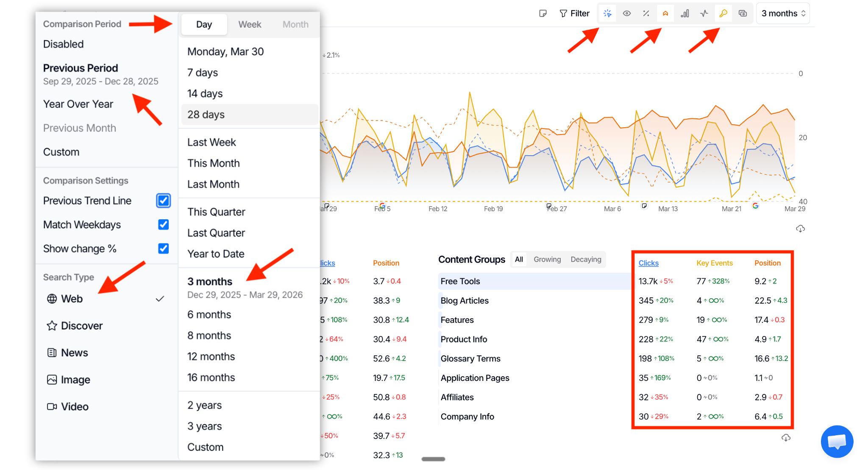Open the Filter button
Image resolution: width=868 pixels, height=470 pixels.
[x=574, y=14]
